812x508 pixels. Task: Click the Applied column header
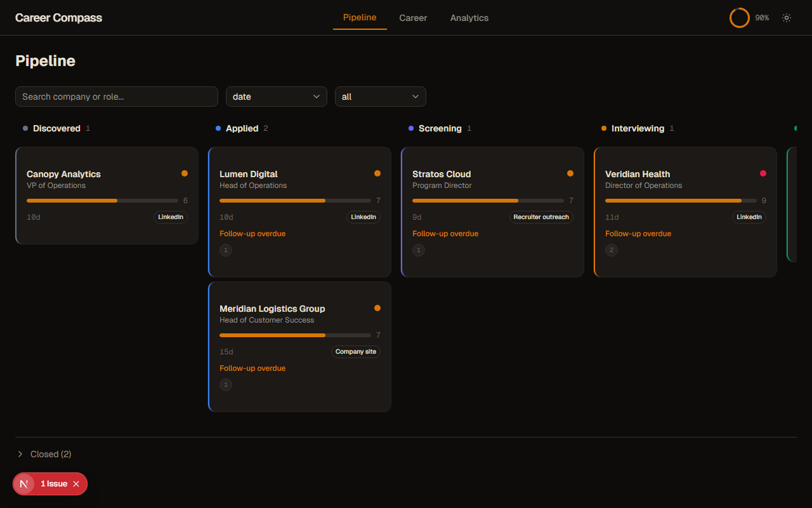[x=242, y=128]
